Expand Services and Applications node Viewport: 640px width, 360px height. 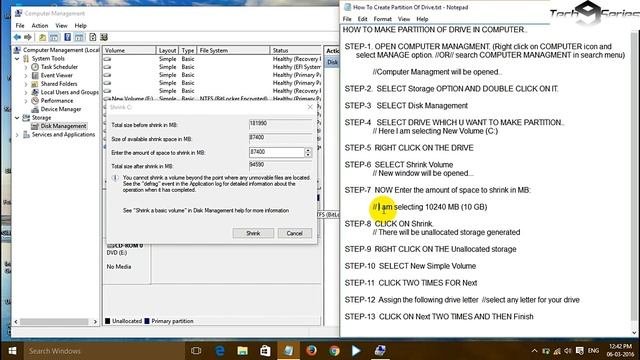point(17,135)
